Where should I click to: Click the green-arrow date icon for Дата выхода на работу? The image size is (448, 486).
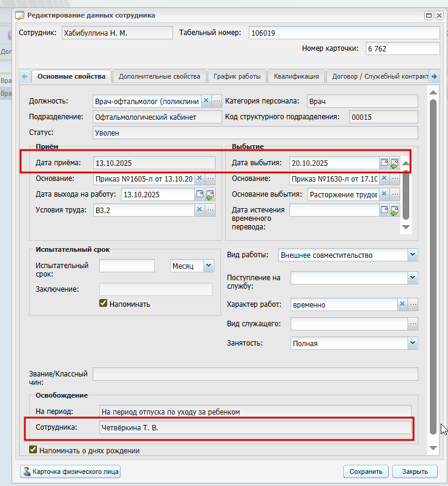tap(210, 195)
